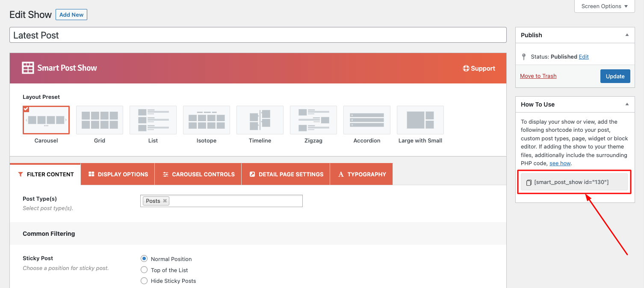Collapse the How To Use panel

(x=627, y=104)
